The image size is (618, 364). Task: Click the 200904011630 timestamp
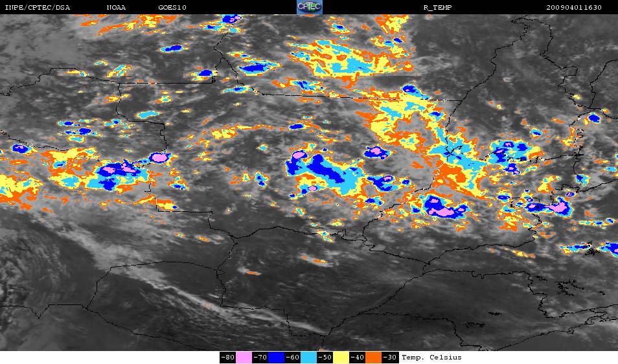574,8
